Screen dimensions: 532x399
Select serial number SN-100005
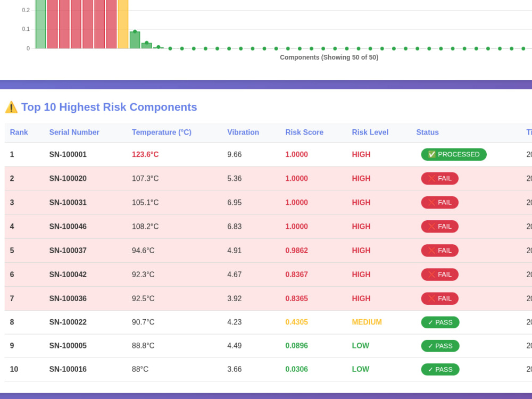click(x=68, y=346)
